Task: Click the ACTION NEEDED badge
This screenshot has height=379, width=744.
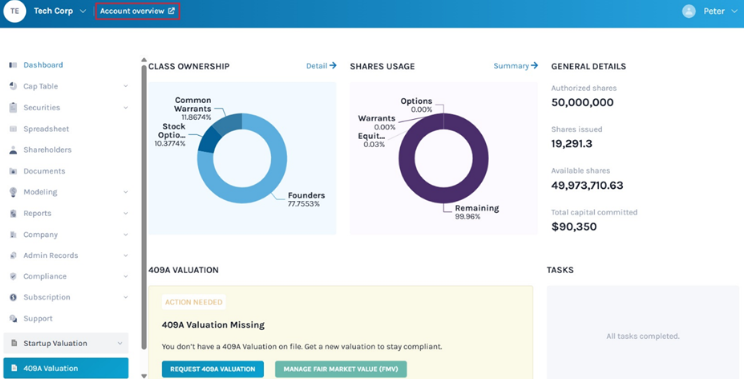Action: [194, 302]
